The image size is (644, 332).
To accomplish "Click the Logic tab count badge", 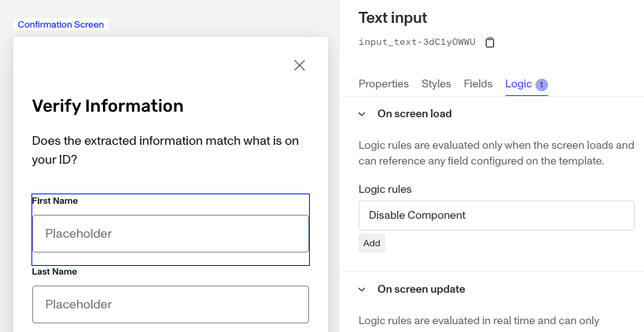I will (x=542, y=84).
